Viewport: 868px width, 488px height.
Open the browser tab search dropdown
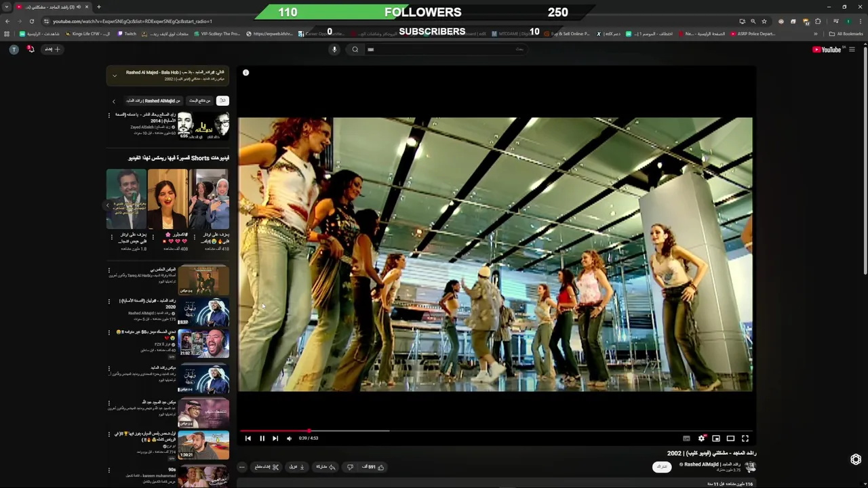click(x=7, y=7)
